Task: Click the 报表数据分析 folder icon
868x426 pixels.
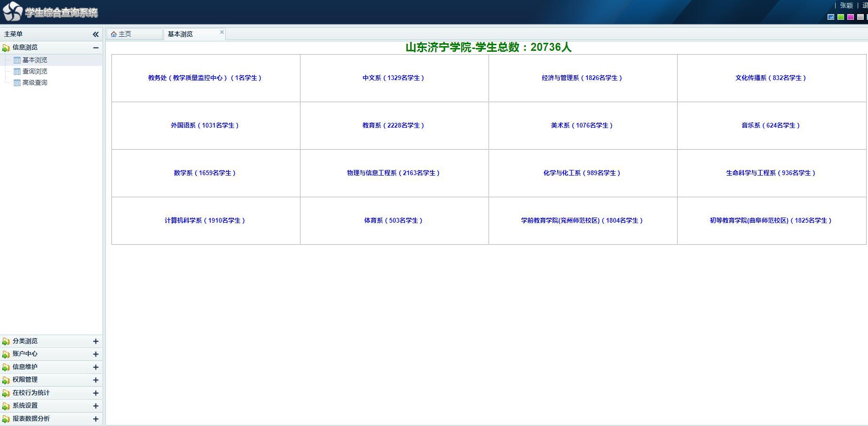Action: [6, 419]
